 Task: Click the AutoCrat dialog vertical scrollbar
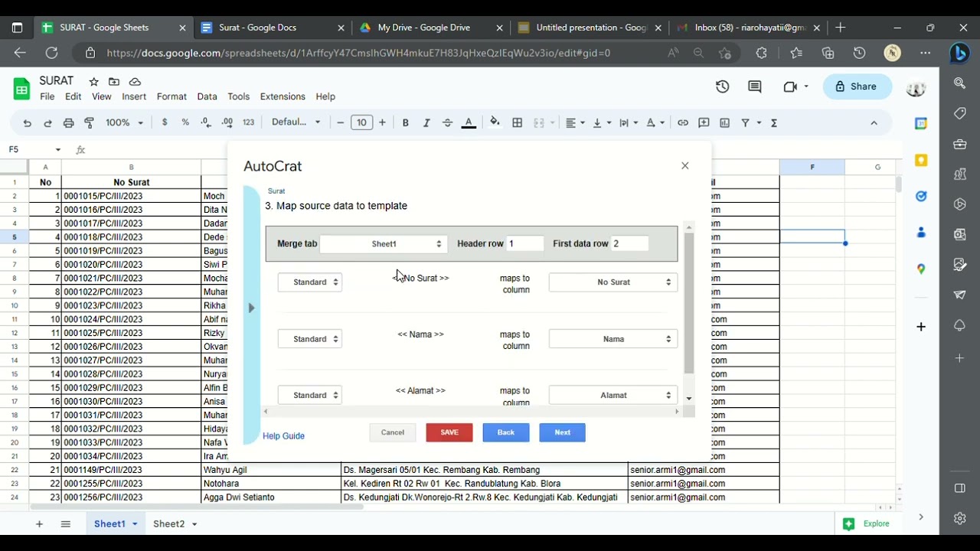(689, 304)
